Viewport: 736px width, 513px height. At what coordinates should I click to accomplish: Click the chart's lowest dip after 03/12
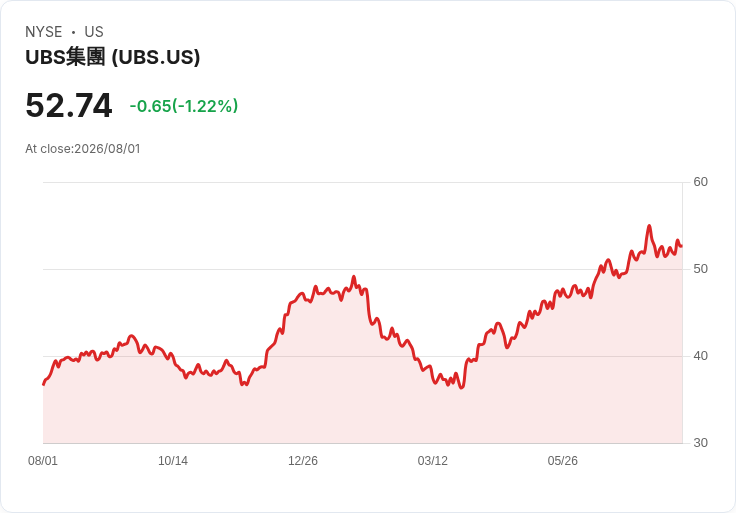[x=462, y=388]
